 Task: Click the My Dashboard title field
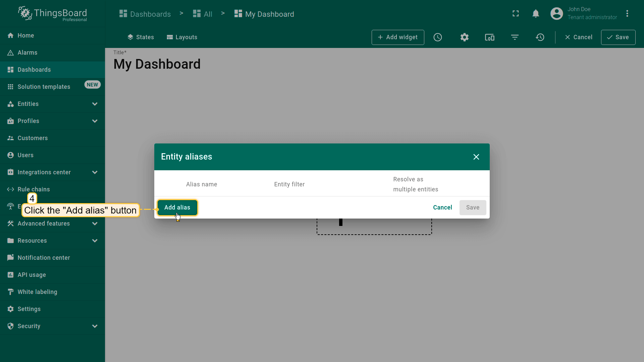coord(157,64)
